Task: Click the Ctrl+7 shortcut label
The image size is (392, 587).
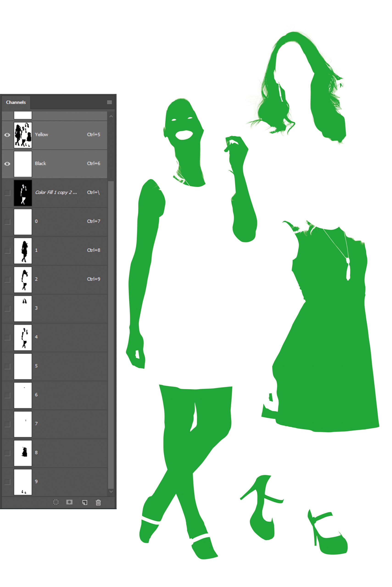Action: tap(94, 221)
